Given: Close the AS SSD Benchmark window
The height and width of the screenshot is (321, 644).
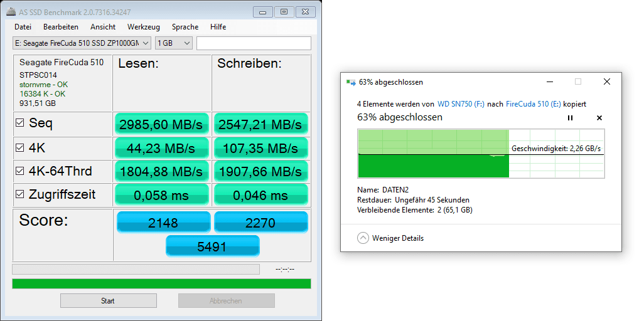Looking at the screenshot, I should (305, 12).
